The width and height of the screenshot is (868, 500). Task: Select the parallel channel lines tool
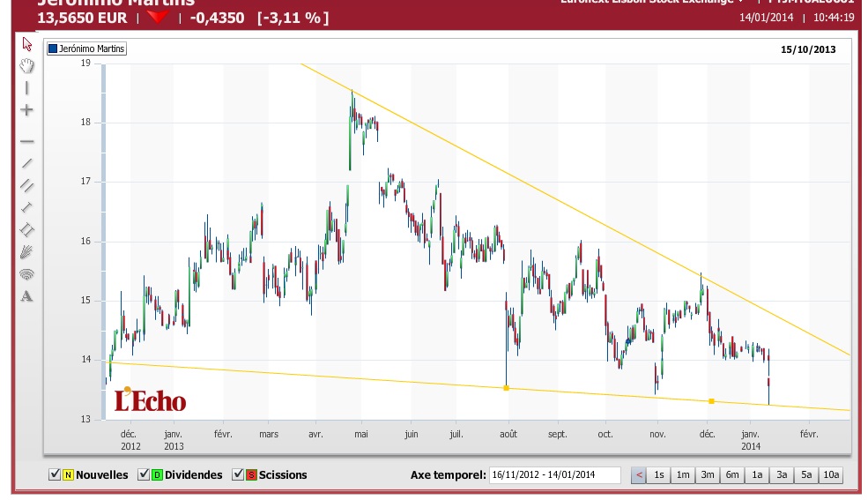[26, 185]
